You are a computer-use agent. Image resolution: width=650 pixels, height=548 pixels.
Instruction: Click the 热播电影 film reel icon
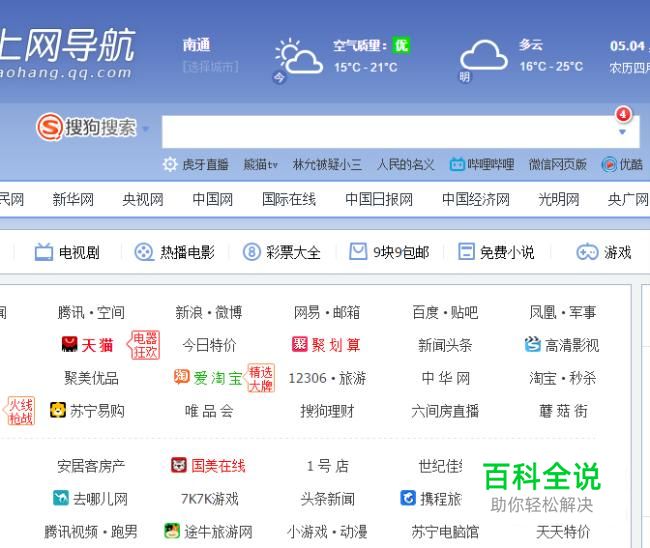[144, 252]
